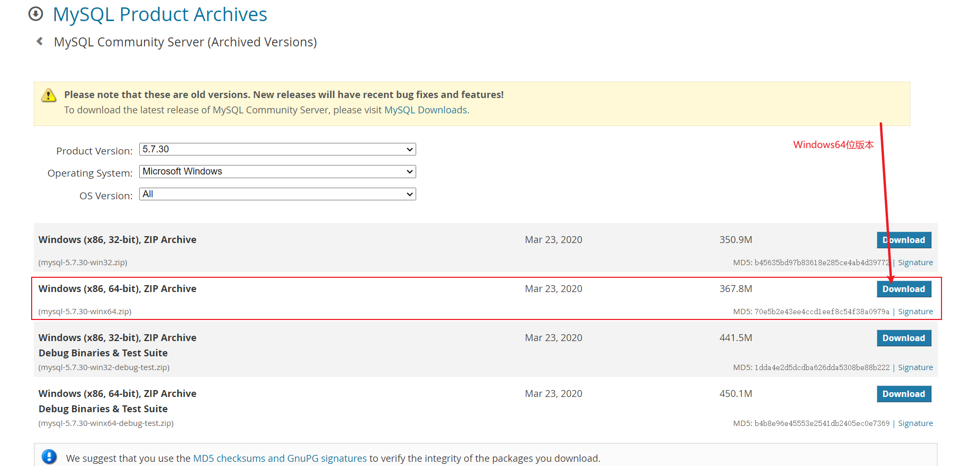This screenshot has width=980, height=466.
Task: Open MD5 checksums and GnuPG signatures link
Action: pyautogui.click(x=280, y=458)
